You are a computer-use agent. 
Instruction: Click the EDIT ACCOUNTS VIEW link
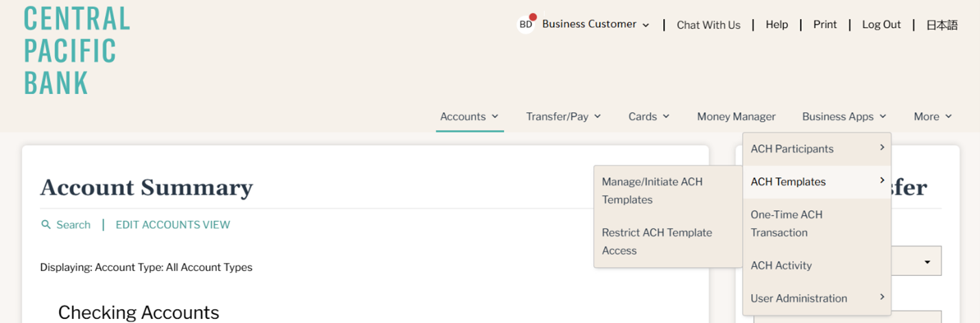pos(173,225)
